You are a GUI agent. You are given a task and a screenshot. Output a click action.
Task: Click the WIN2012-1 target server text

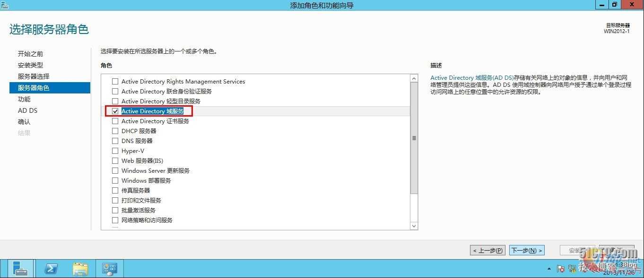tap(617, 31)
